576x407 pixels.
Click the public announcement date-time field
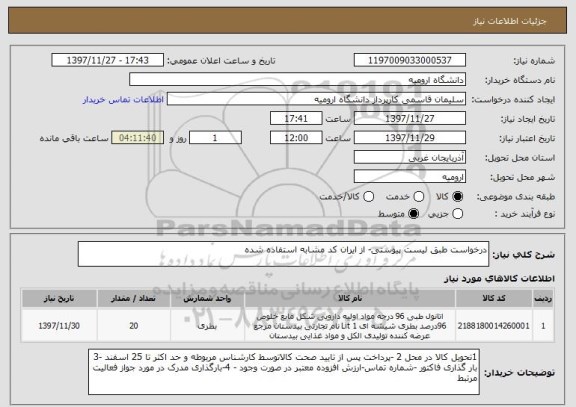point(108,60)
